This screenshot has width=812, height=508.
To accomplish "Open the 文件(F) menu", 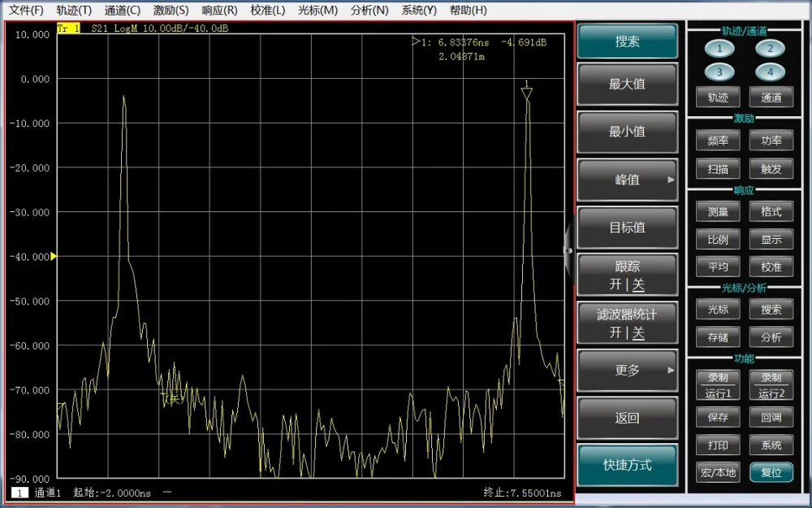I will point(26,11).
